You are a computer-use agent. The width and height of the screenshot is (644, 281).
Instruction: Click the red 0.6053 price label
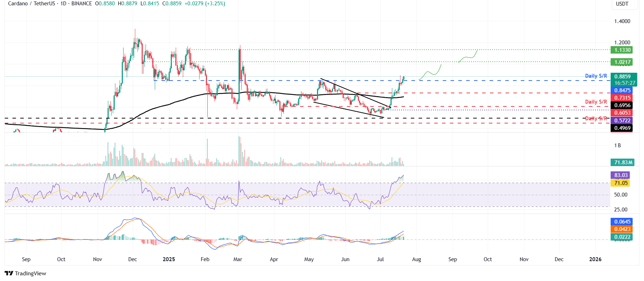pos(622,113)
